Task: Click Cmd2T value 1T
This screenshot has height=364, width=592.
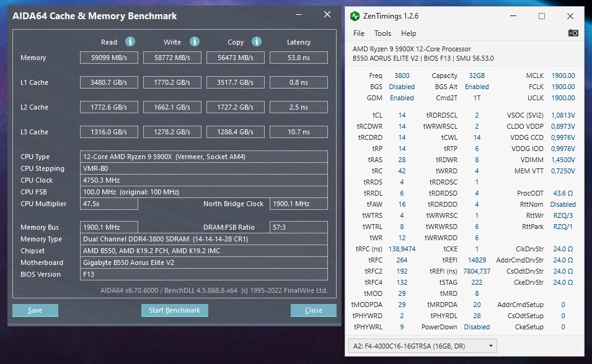Action: pos(477,98)
